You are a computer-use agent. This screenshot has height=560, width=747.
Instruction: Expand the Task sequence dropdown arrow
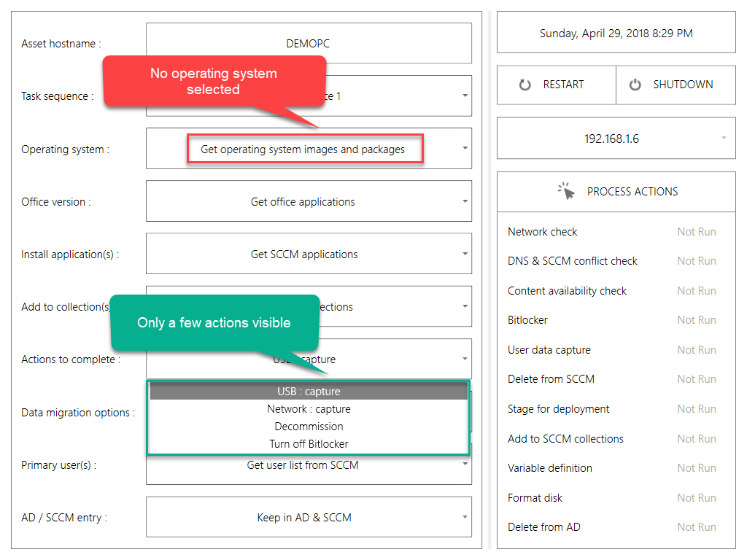click(465, 96)
